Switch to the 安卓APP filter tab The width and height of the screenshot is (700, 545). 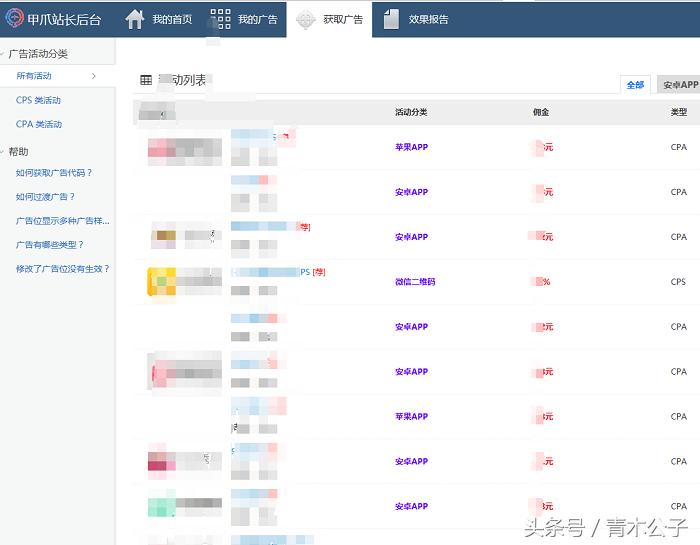point(680,85)
